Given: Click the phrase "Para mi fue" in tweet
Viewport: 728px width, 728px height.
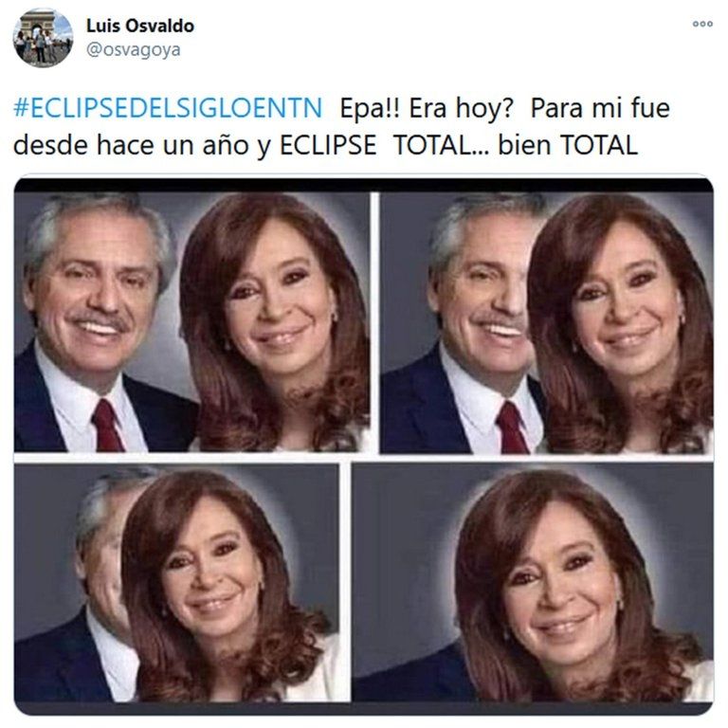Looking at the screenshot, I should 600,108.
